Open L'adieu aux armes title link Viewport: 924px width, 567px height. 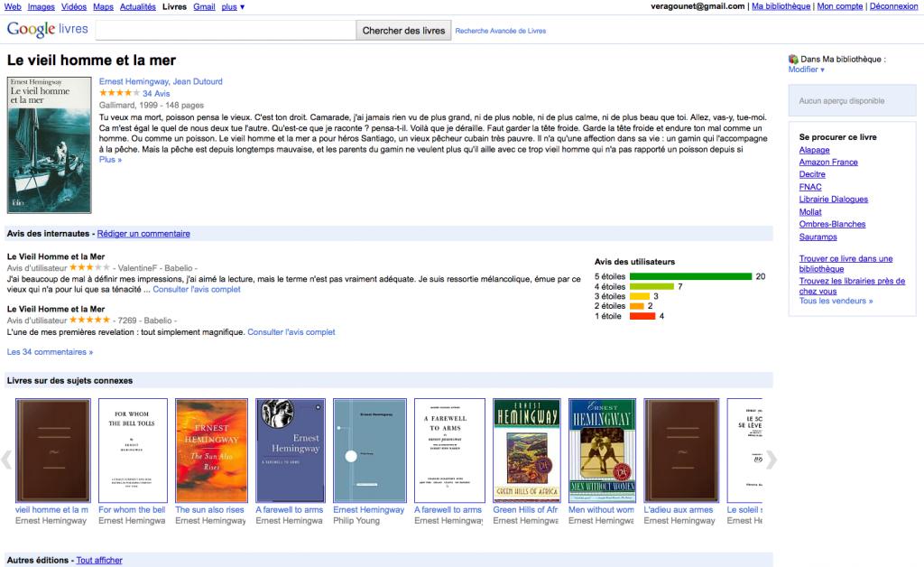coord(679,510)
